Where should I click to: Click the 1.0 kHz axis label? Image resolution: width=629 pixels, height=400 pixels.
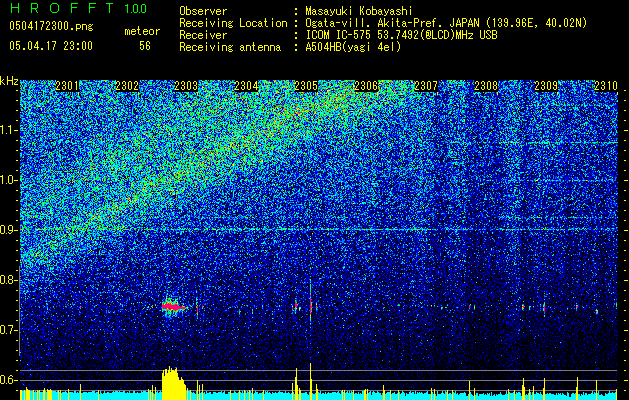(8, 180)
